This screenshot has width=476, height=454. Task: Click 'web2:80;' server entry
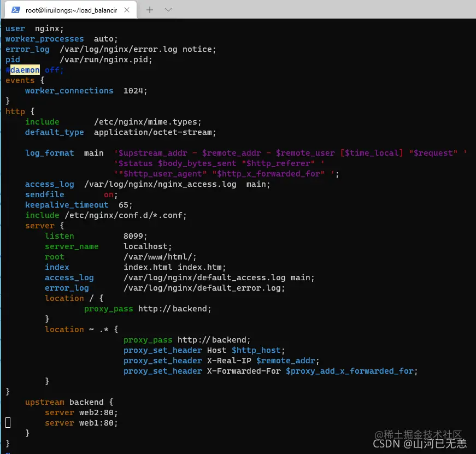coord(98,412)
